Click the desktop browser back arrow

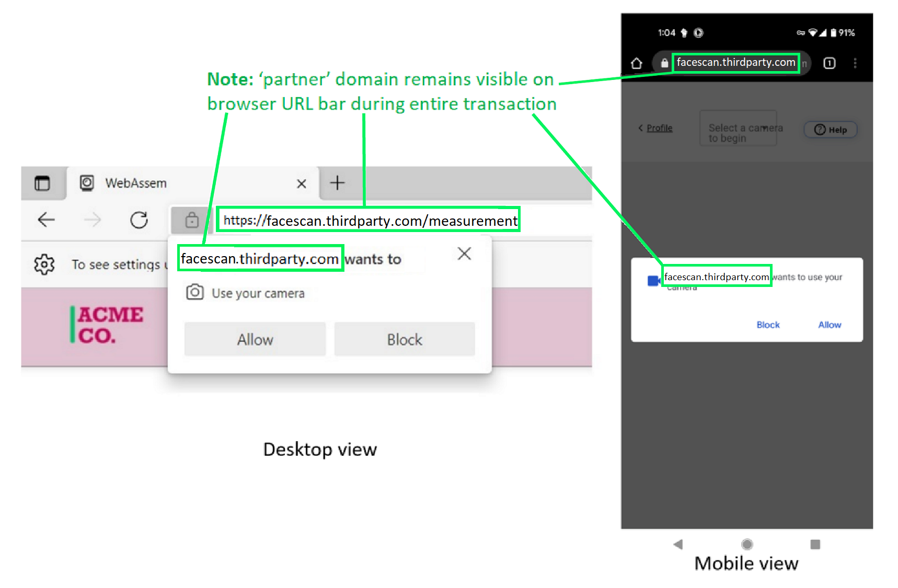point(46,220)
